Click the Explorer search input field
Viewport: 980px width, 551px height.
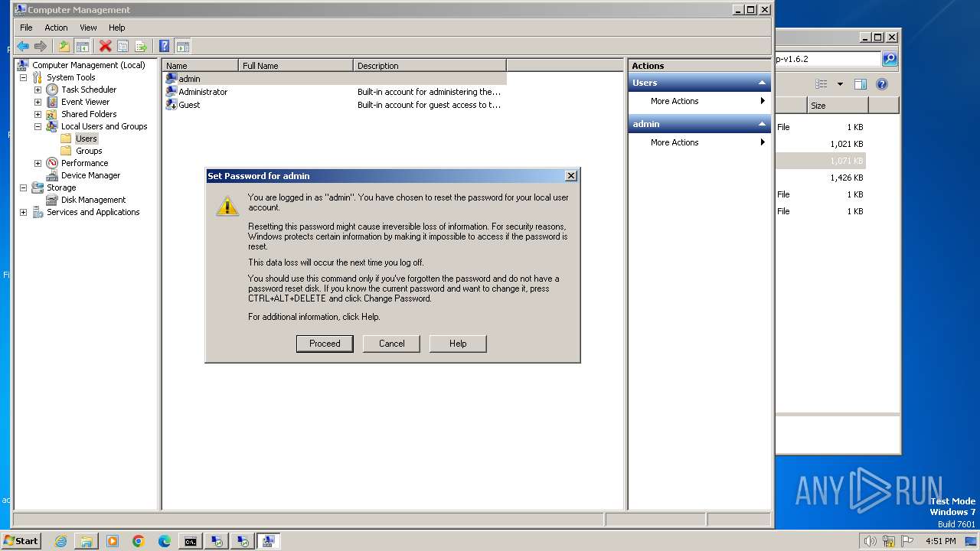pyautogui.click(x=828, y=59)
